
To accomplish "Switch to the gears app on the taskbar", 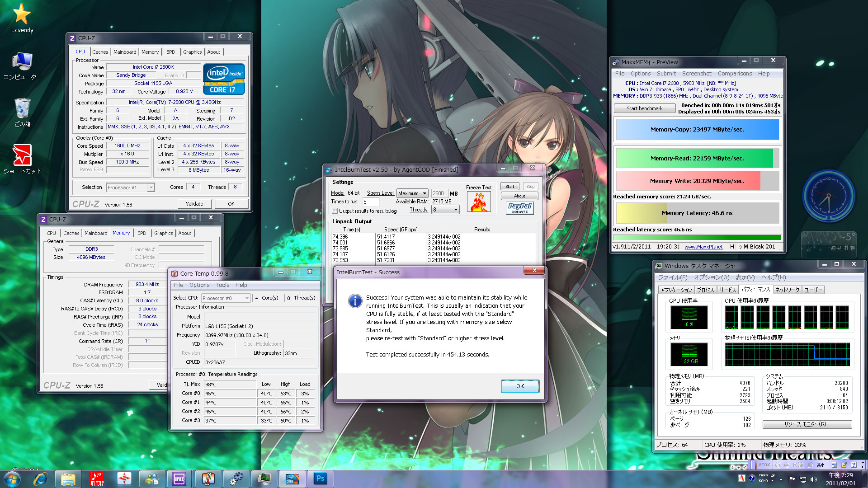I will tap(236, 479).
